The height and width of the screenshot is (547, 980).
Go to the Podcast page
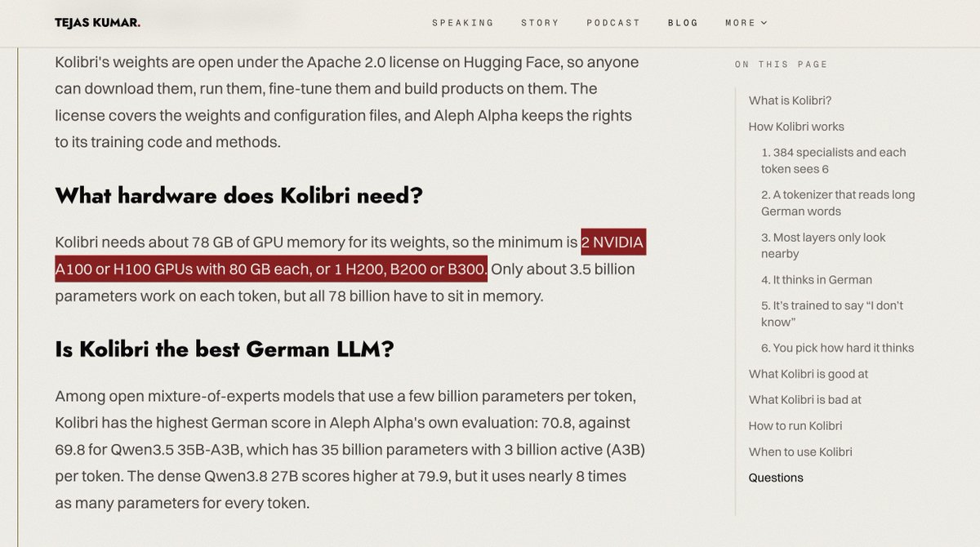[x=613, y=23]
